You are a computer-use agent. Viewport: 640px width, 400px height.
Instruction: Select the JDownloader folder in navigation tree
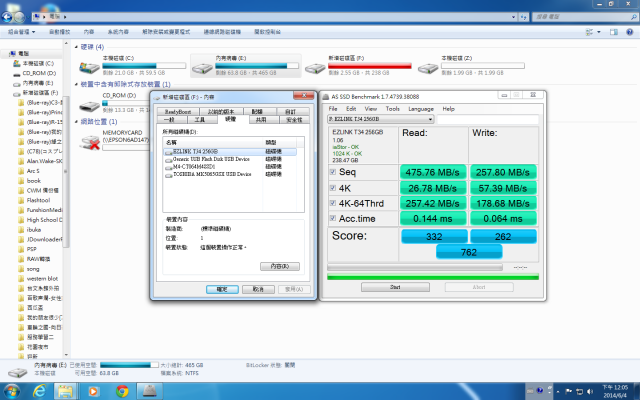(40, 239)
